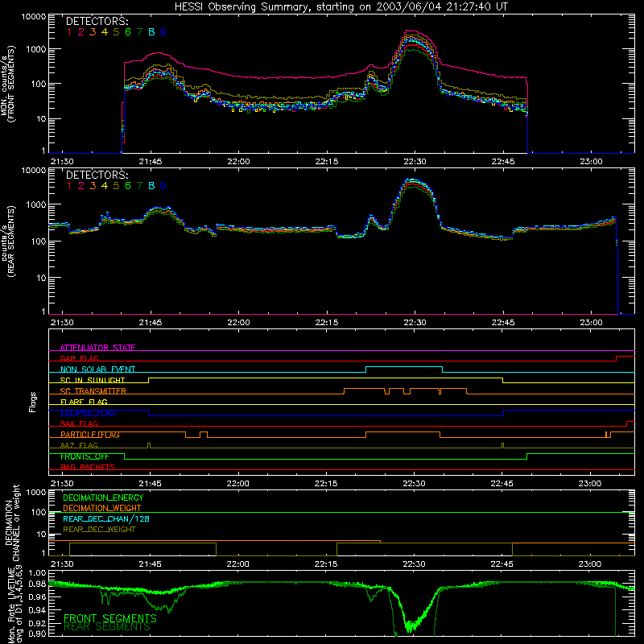Click the REAR SEGMENTS livetime legend
The height and width of the screenshot is (644, 644).
click(107, 627)
